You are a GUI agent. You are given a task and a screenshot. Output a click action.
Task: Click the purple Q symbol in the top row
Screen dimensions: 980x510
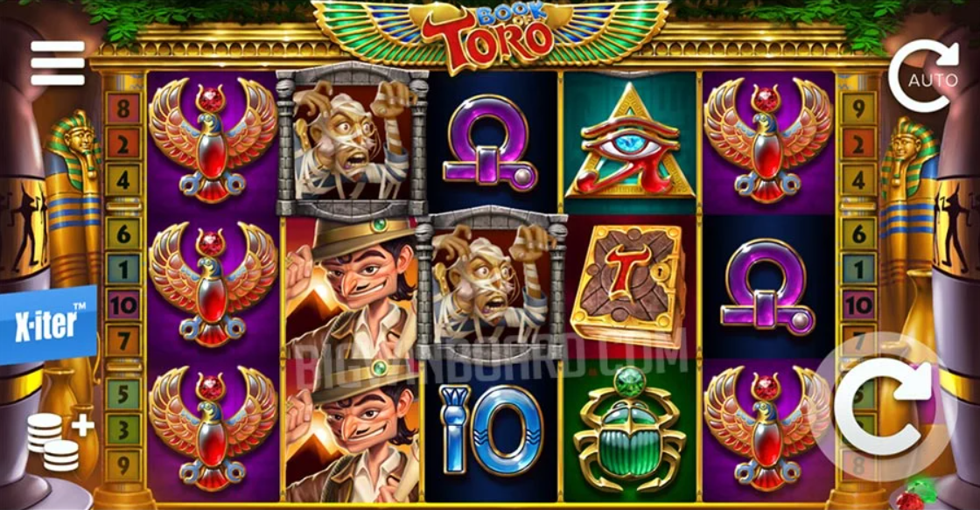(490, 143)
